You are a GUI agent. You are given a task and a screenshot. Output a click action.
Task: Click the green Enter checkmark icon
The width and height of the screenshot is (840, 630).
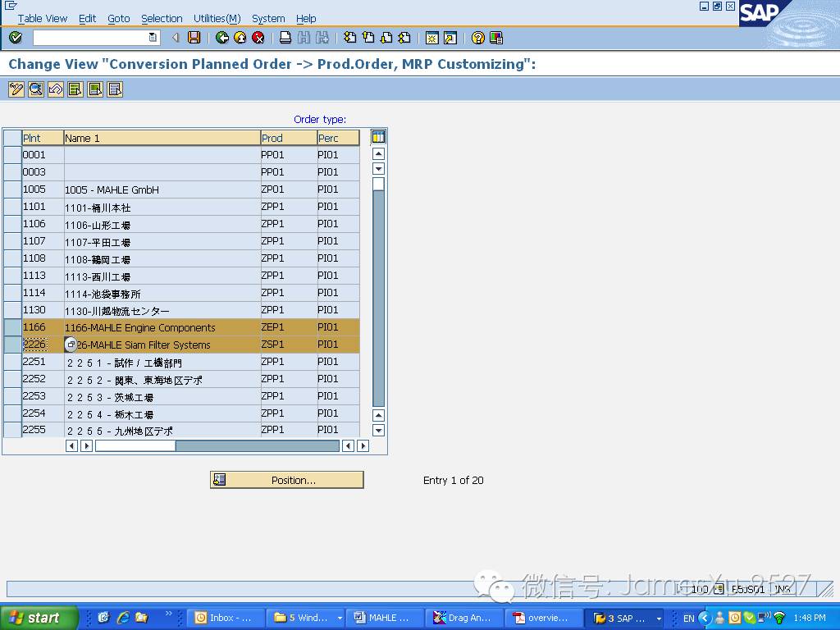16,38
